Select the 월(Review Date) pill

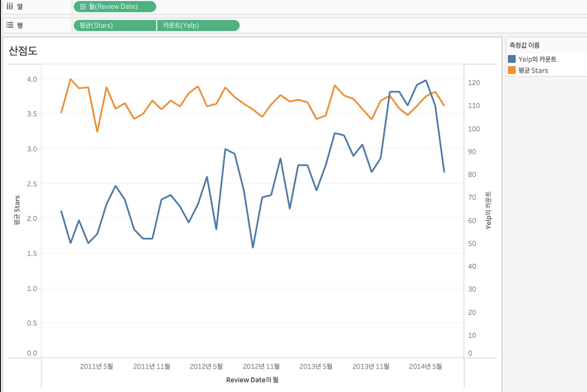pyautogui.click(x=118, y=6)
